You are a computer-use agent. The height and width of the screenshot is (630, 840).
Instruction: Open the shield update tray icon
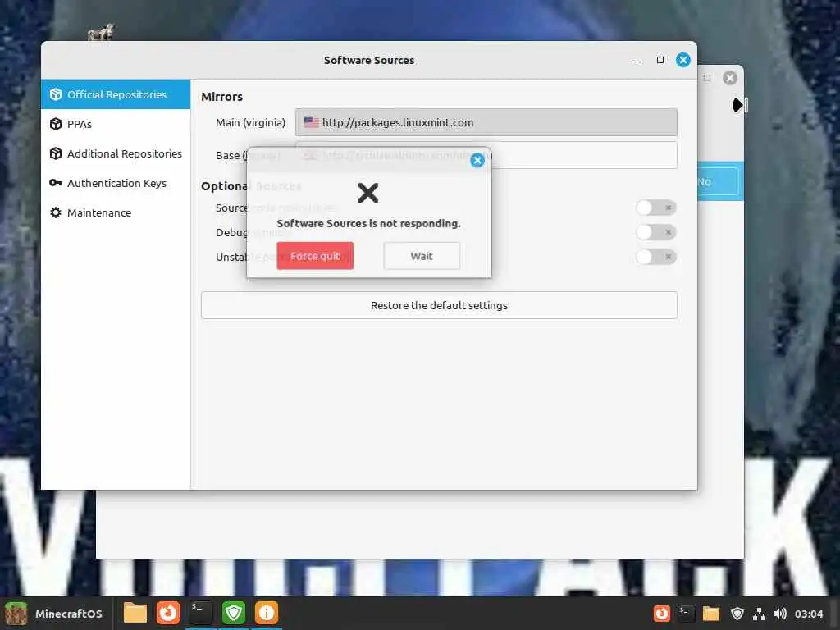[x=737, y=614]
